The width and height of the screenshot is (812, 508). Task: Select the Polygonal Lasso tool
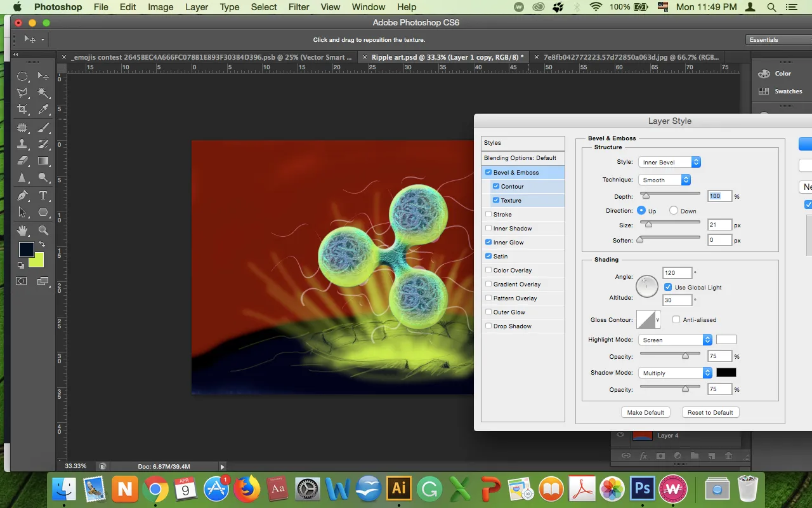[x=22, y=93]
